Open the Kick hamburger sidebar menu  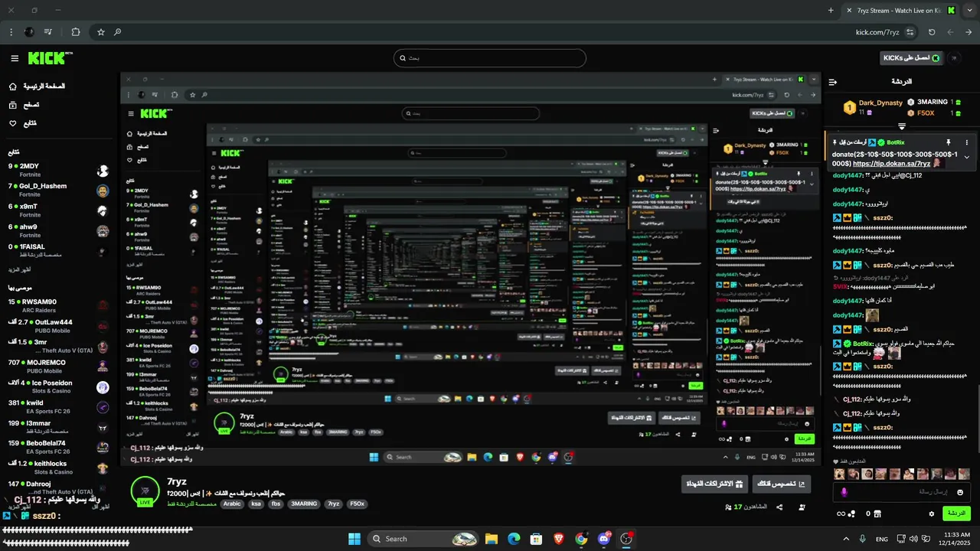click(x=15, y=58)
